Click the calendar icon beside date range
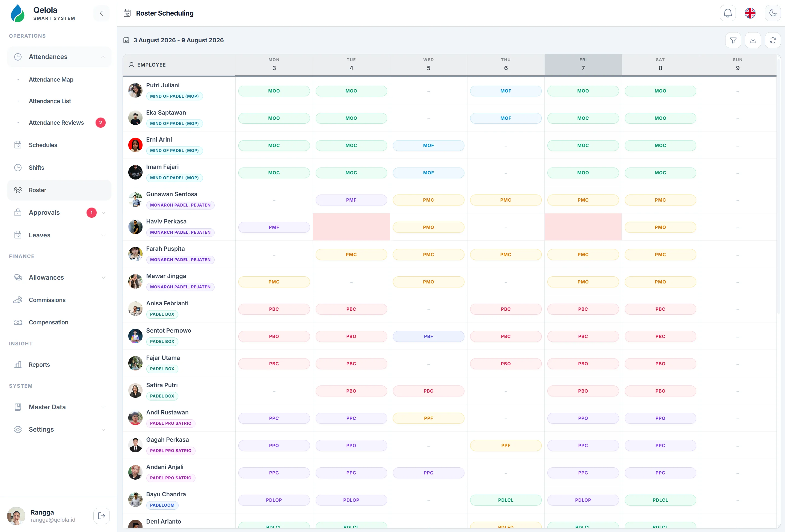The height and width of the screenshot is (532, 785). pos(126,40)
